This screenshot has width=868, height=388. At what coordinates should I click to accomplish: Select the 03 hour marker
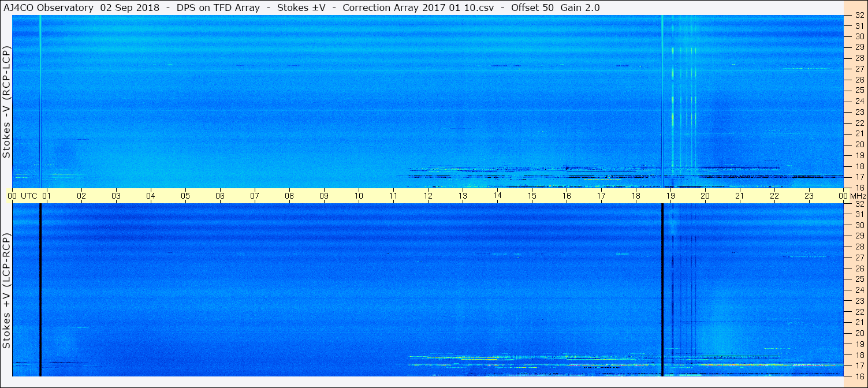click(116, 196)
